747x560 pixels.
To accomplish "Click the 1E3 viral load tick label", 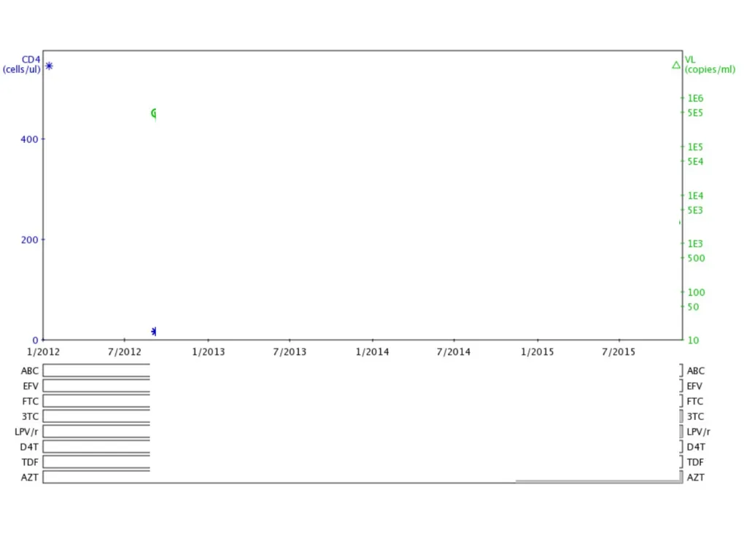I will [695, 244].
